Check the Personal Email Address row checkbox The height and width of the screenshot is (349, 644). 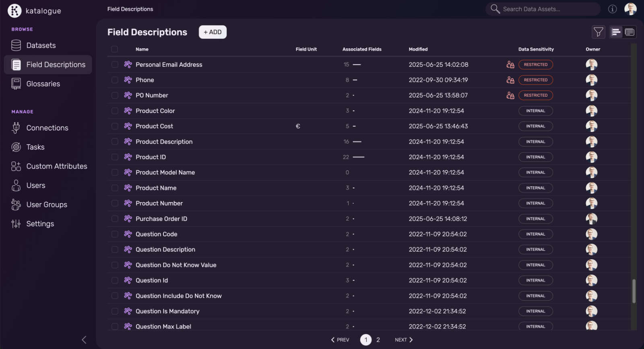coord(115,64)
